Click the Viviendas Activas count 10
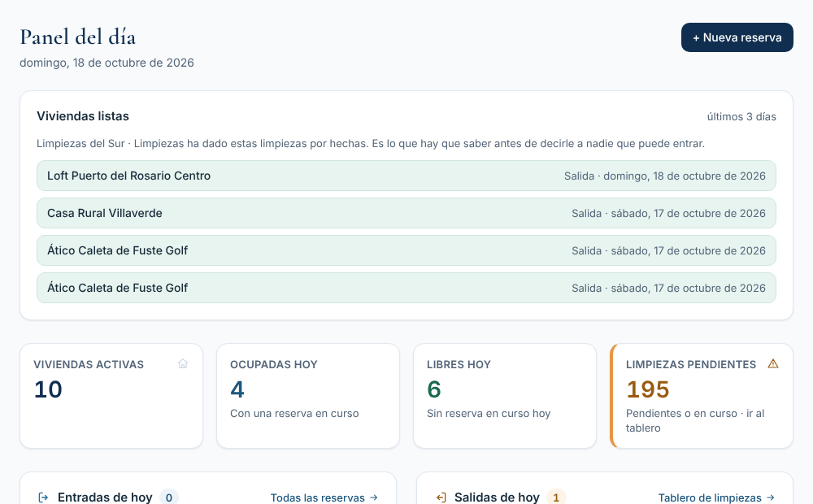 click(48, 389)
